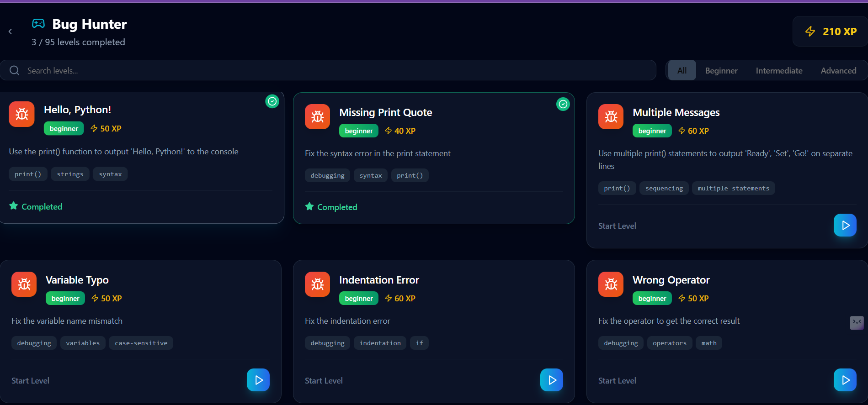Click the Hello, Python! level title
868x405 pixels.
pos(77,110)
